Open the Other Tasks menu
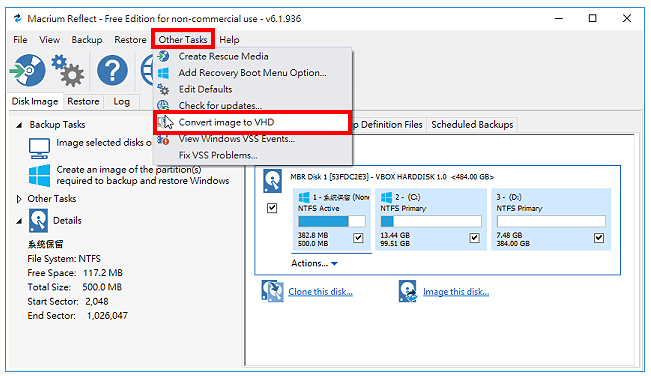The image size is (651, 376). pyautogui.click(x=183, y=40)
